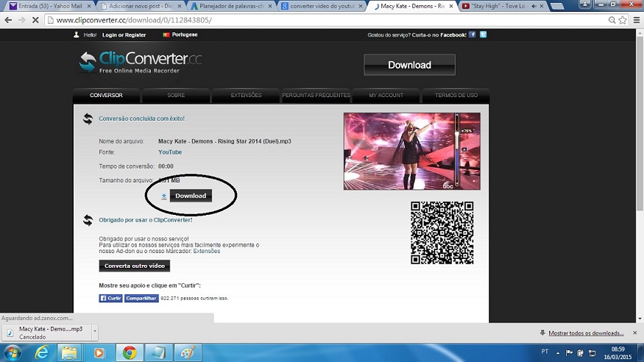
Task: Click the circled Download button
Action: [x=191, y=196]
